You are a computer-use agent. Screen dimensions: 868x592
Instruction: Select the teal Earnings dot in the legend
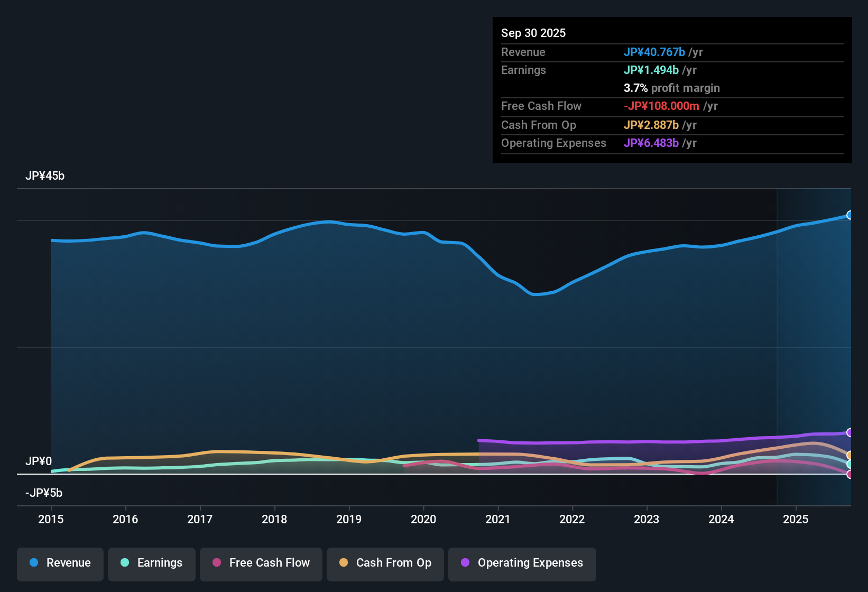(x=124, y=563)
